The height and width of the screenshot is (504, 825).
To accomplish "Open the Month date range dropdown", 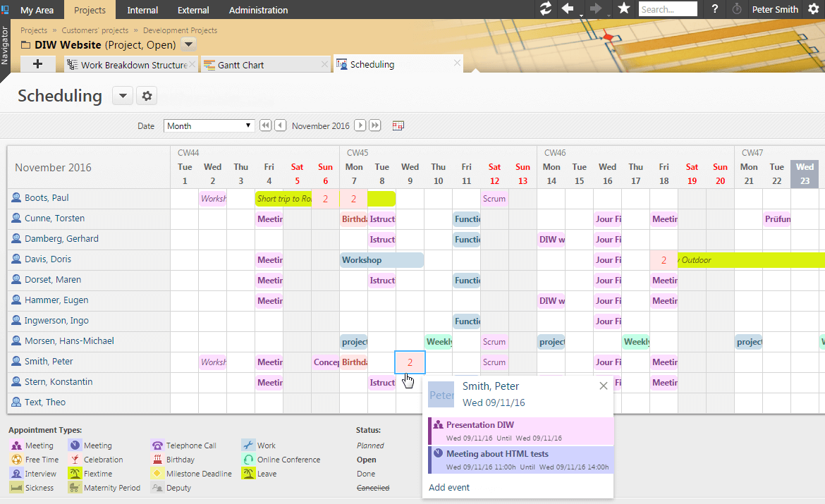I will pyautogui.click(x=209, y=125).
